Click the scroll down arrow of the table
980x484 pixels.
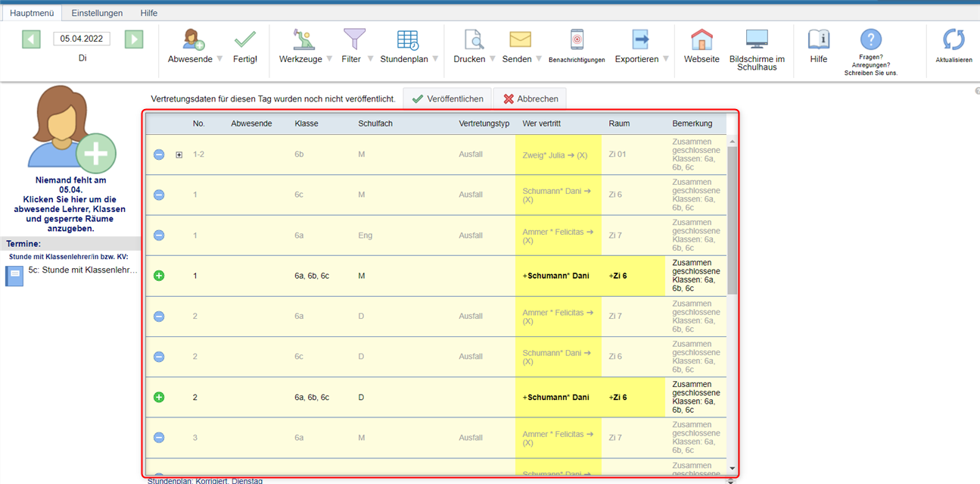click(x=732, y=470)
